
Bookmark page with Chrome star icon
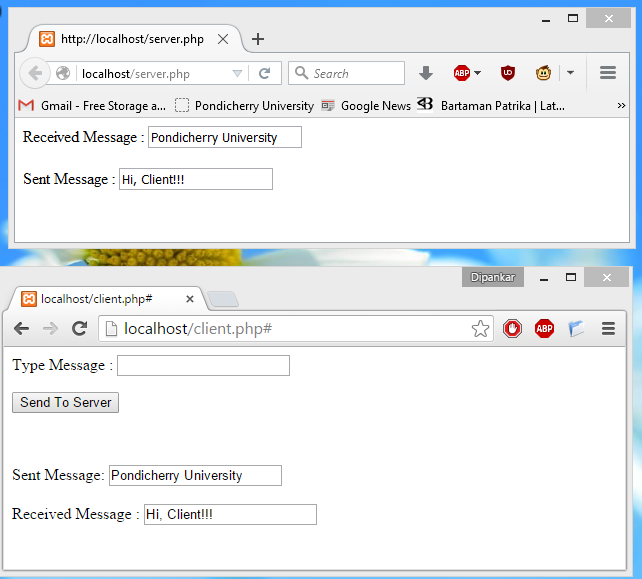tap(480, 328)
